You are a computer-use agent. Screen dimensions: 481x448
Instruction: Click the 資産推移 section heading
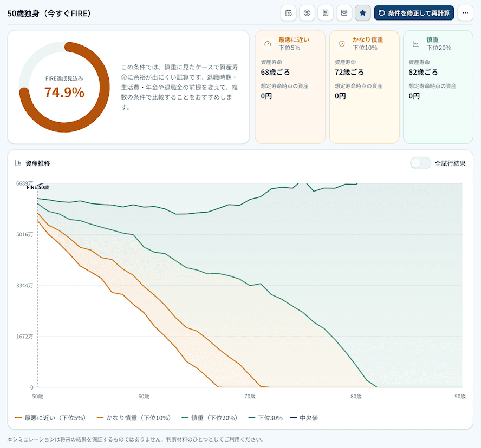click(x=37, y=163)
